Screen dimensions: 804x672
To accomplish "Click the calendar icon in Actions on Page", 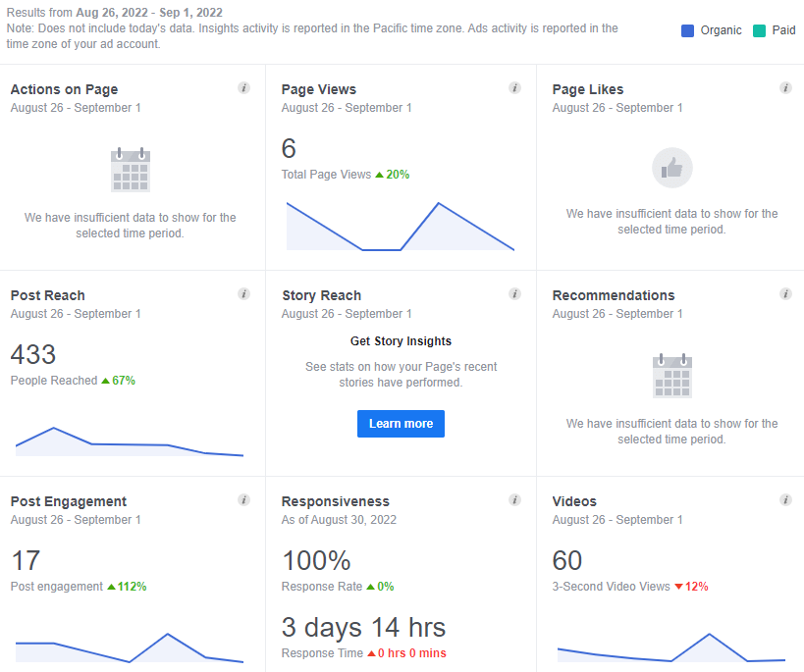I will (131, 170).
